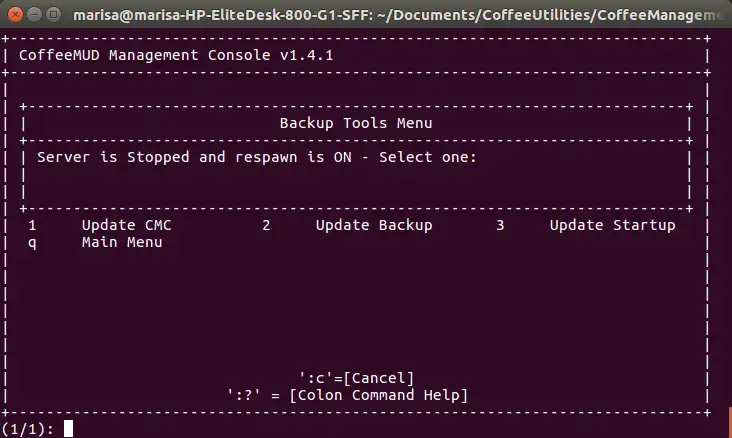Click option number 3 label
Screen dimensions: 732x438
pyautogui.click(x=500, y=225)
